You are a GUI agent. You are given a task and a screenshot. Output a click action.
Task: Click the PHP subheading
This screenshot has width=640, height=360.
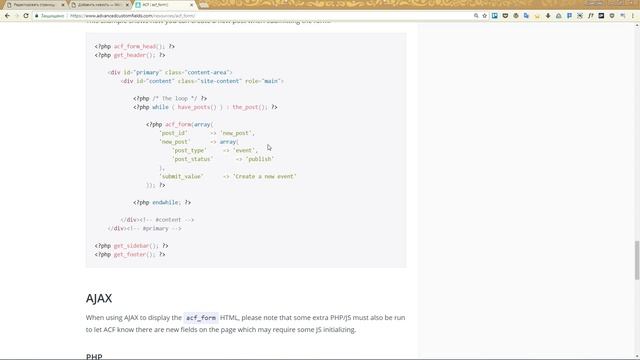(94, 356)
